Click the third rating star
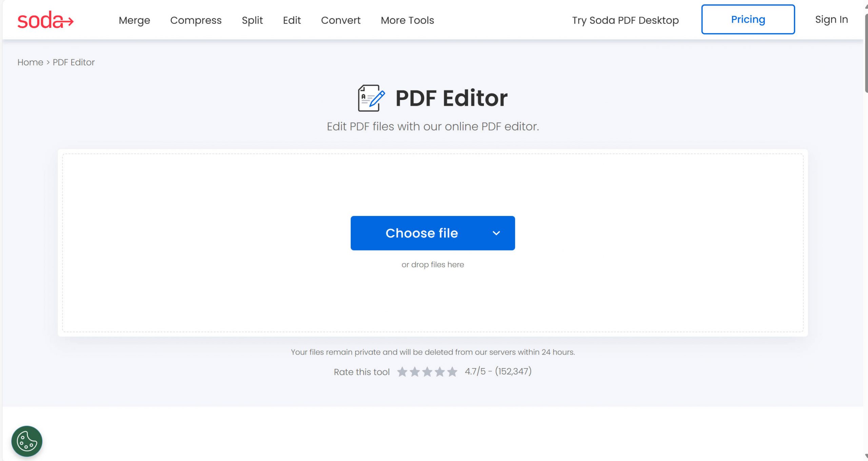868x461 pixels. click(428, 372)
